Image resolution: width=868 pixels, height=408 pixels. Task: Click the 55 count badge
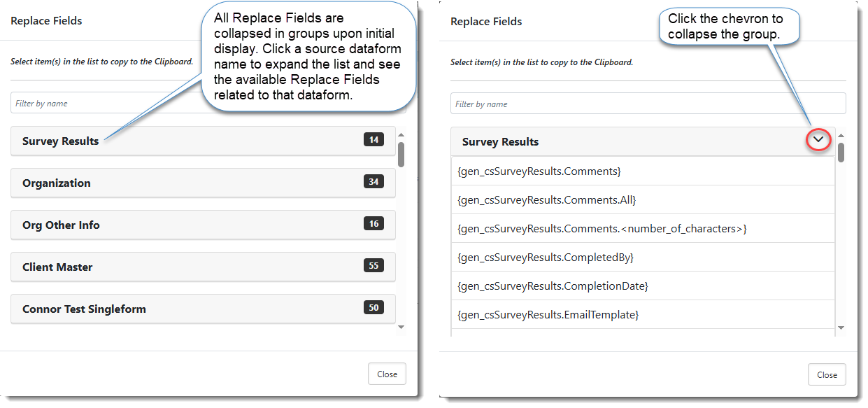(x=373, y=266)
